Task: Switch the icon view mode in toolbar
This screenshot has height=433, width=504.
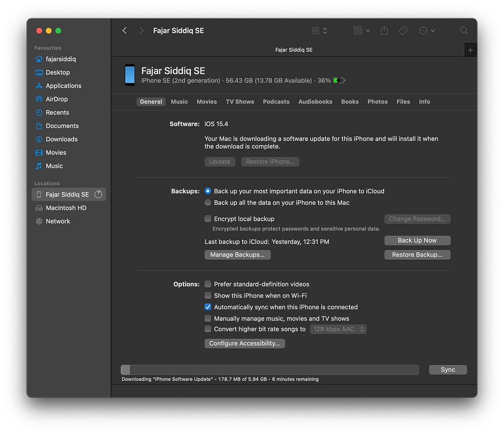Action: [x=319, y=31]
